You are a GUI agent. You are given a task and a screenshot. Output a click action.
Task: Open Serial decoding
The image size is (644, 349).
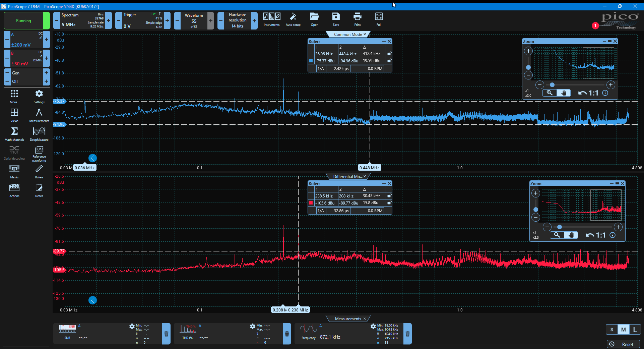tap(14, 153)
